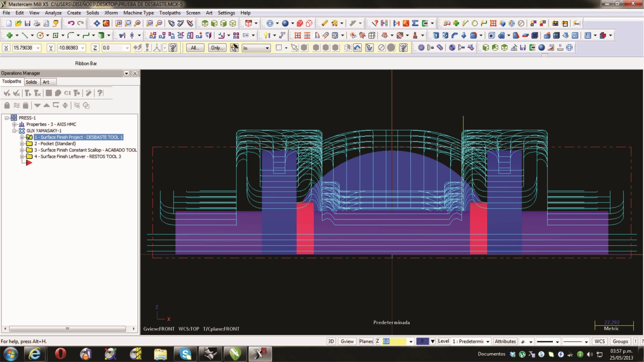Regenerate all selected operations icon
Image resolution: width=644 pixels, height=362 pixels.
click(28, 93)
